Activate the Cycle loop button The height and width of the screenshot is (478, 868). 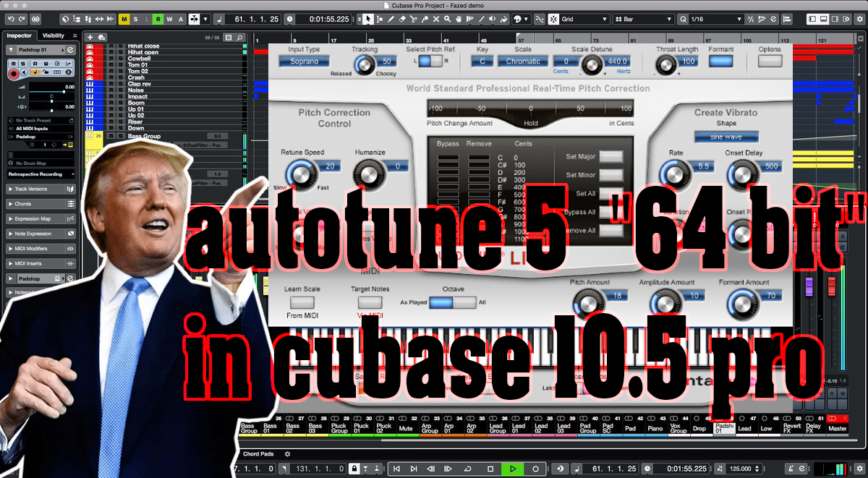(468, 469)
